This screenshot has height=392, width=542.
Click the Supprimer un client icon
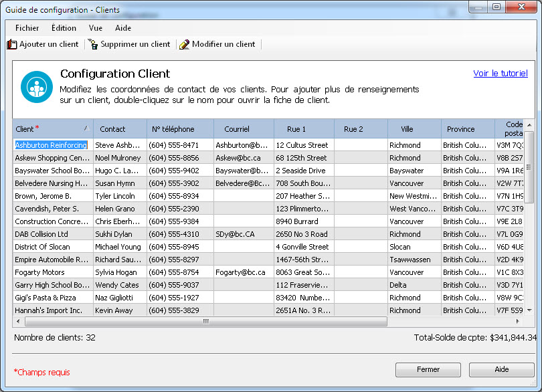(93, 45)
